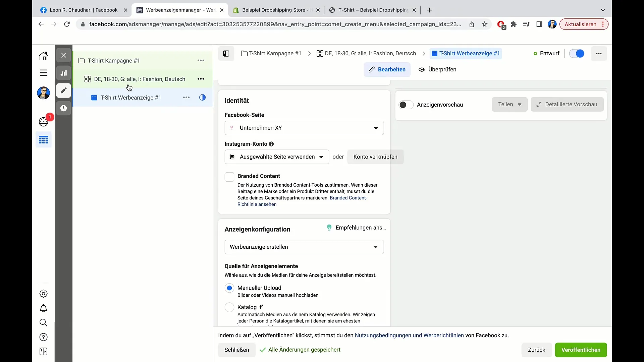Image resolution: width=644 pixels, height=362 pixels.
Task: Open Chrome menu via Aktualisieren button
Action: click(x=584, y=24)
